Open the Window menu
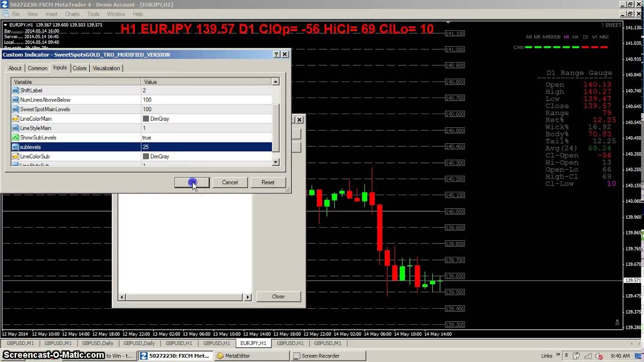The height and width of the screenshot is (362, 644). point(116,14)
